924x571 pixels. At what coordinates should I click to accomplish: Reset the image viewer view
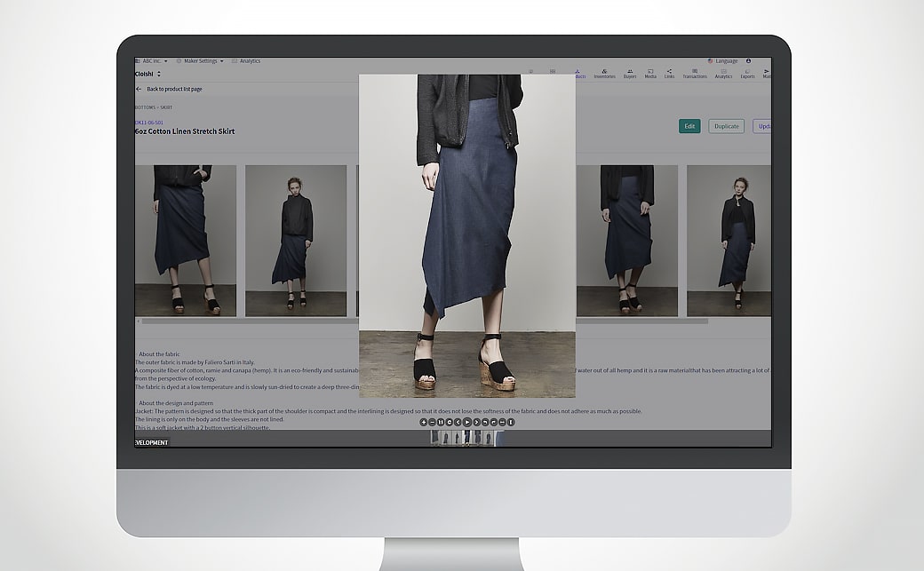449,422
